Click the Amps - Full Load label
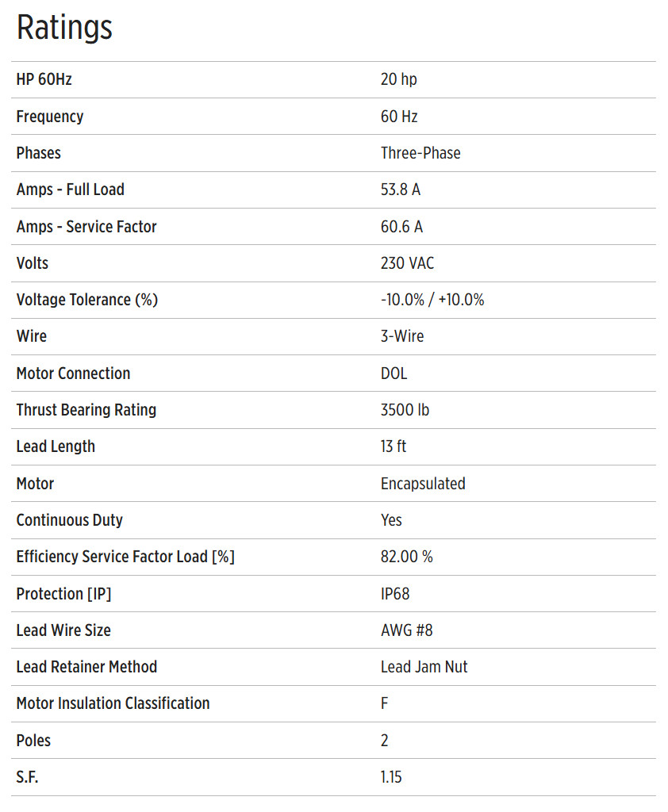The image size is (668, 812). (70, 190)
